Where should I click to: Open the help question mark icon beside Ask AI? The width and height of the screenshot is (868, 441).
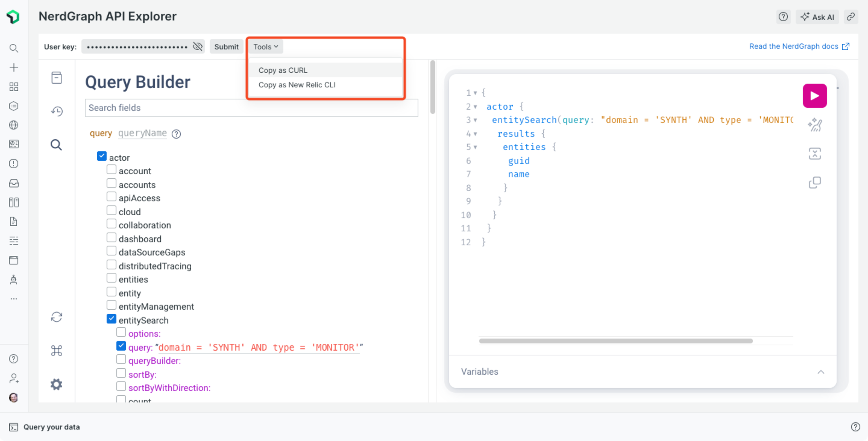[783, 17]
